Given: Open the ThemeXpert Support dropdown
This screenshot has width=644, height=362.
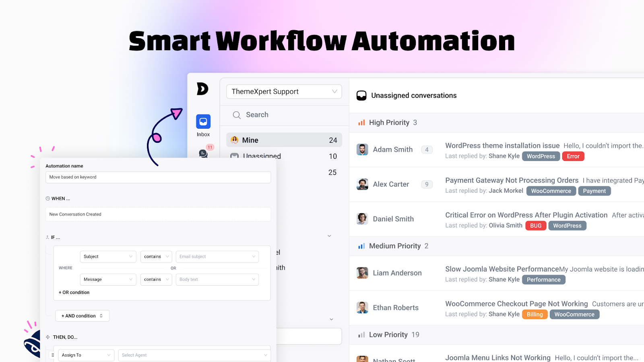Looking at the screenshot, I should click(284, 91).
